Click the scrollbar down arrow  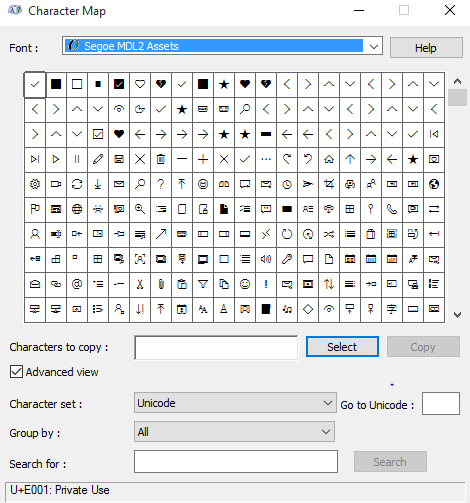(457, 315)
